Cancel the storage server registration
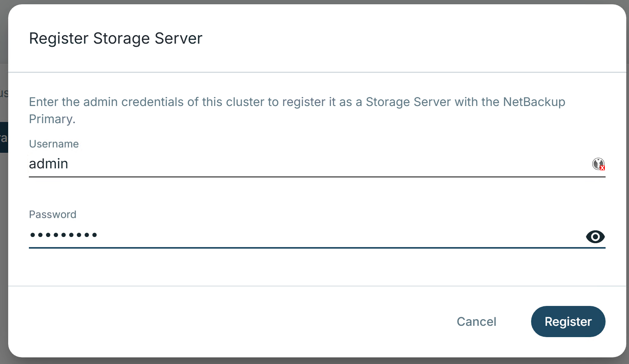This screenshot has width=629, height=364. 476,322
